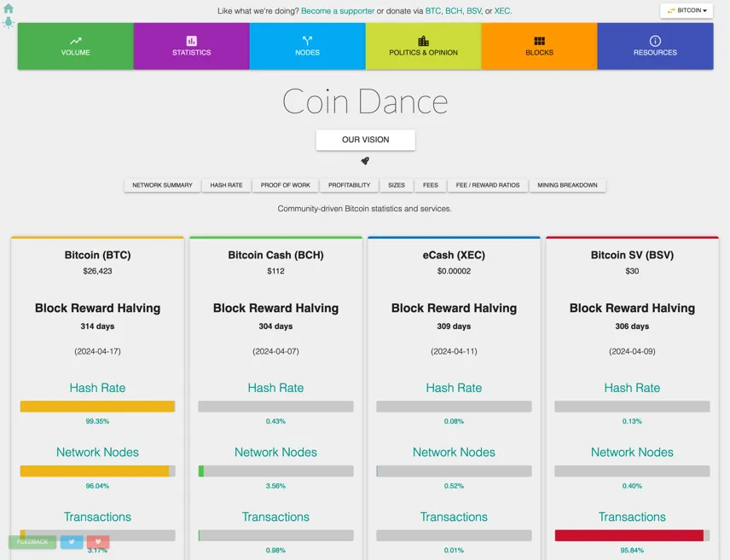This screenshot has height=560, width=730.
Task: Select the Fee / Reward Ratios tab
Action: pyautogui.click(x=488, y=185)
